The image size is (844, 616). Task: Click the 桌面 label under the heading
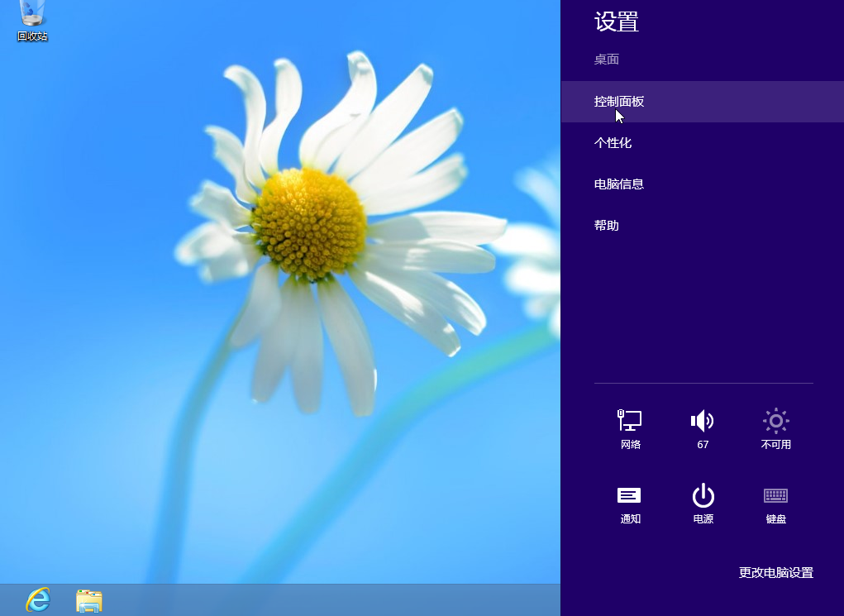pos(607,60)
